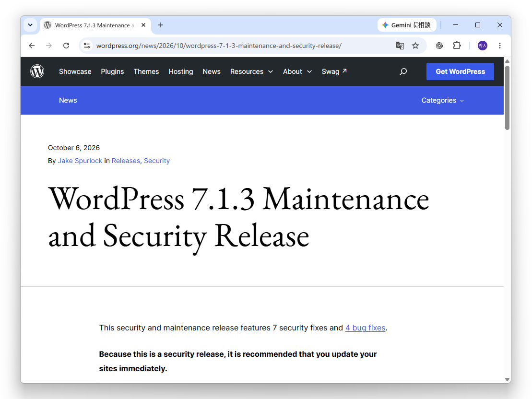Click the browser forward arrow
This screenshot has height=399, width=532.
click(x=49, y=46)
